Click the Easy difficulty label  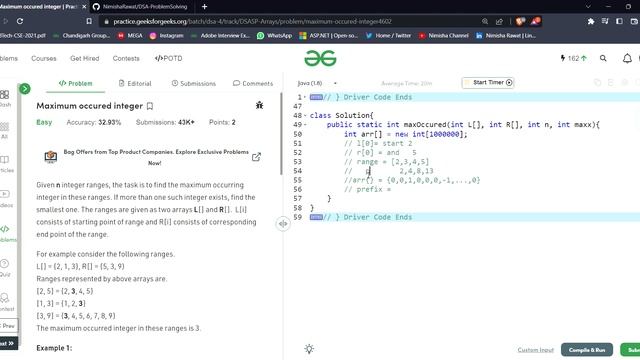pyautogui.click(x=44, y=122)
